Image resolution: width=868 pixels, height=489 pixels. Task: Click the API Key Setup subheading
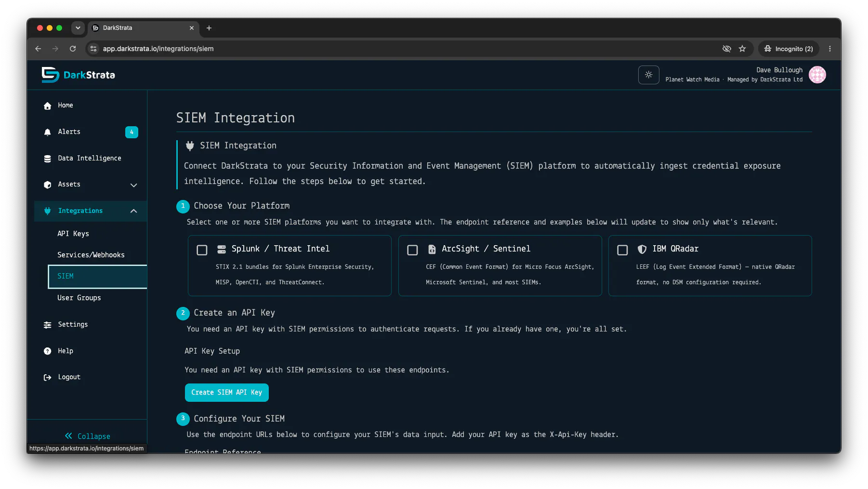(212, 351)
